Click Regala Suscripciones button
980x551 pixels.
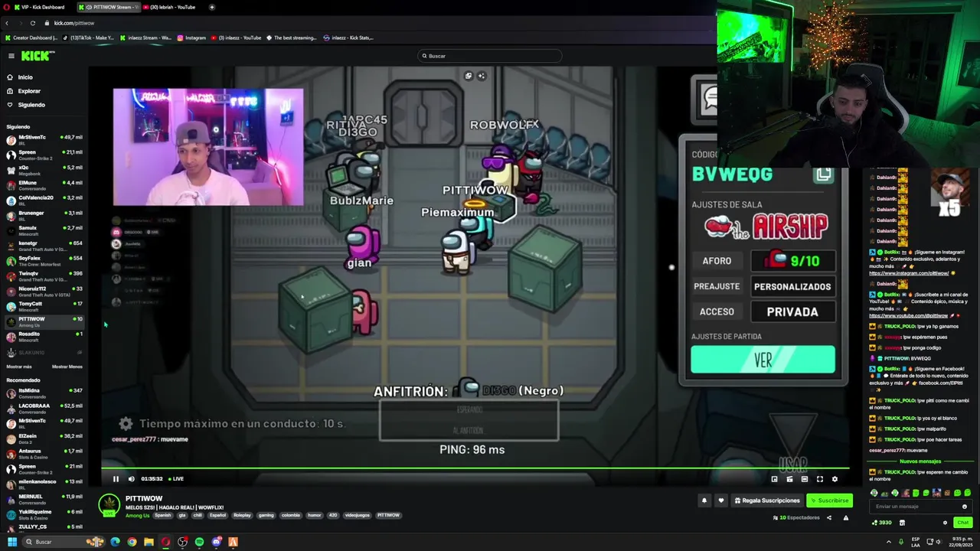(x=767, y=500)
